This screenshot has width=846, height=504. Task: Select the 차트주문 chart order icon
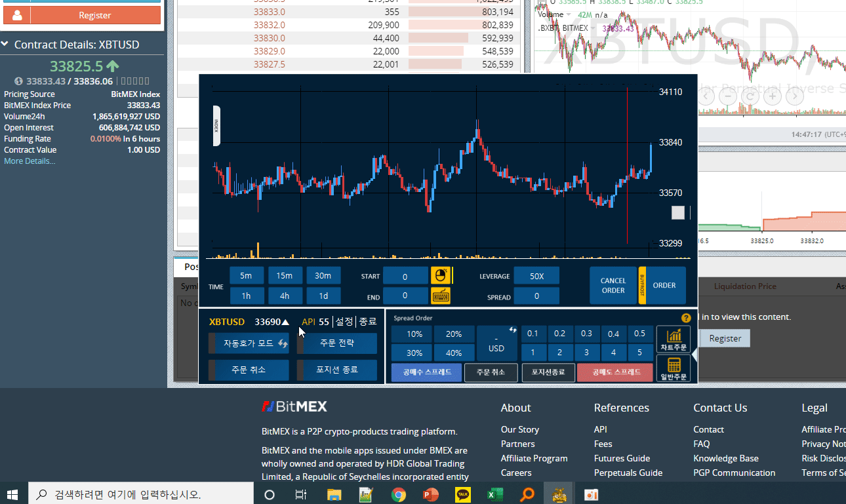point(674,339)
